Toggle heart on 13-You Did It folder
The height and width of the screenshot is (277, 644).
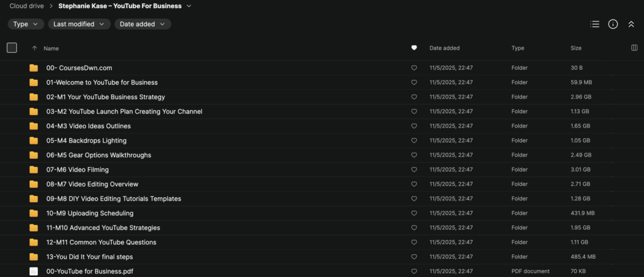click(414, 257)
